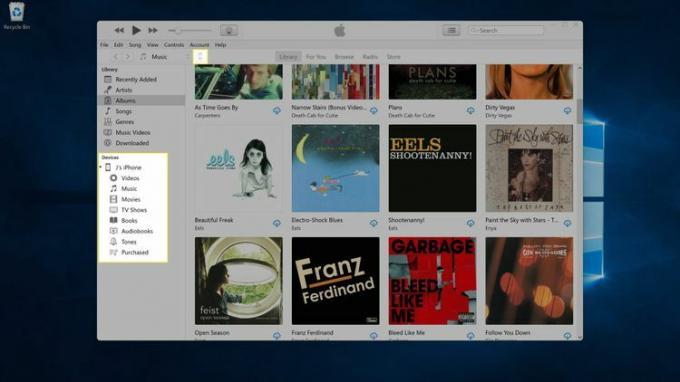Download Dirty Vegas via cloud icon
Image resolution: width=680 pixels, height=382 pixels.
(x=567, y=111)
